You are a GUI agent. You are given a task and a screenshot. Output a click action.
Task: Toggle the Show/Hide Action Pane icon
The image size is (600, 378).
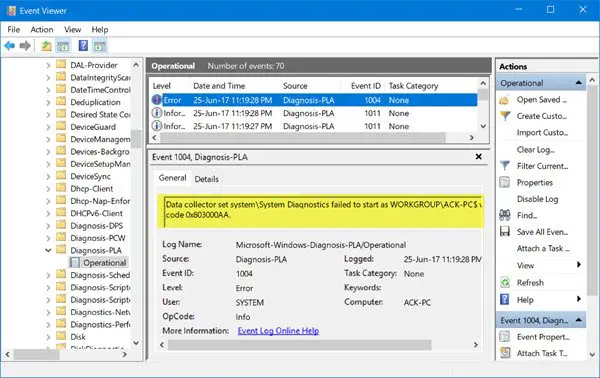point(99,46)
